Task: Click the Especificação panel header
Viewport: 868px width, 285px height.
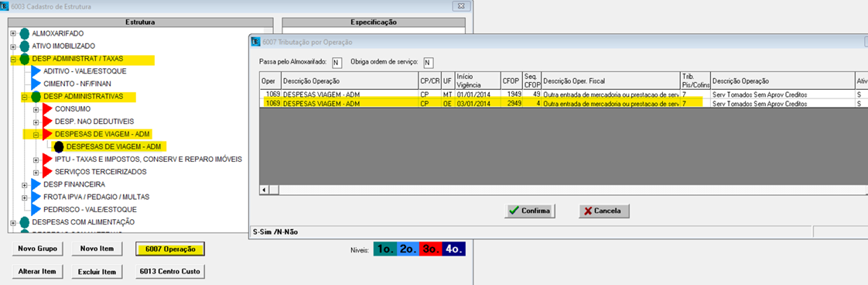Action: pyautogui.click(x=374, y=22)
